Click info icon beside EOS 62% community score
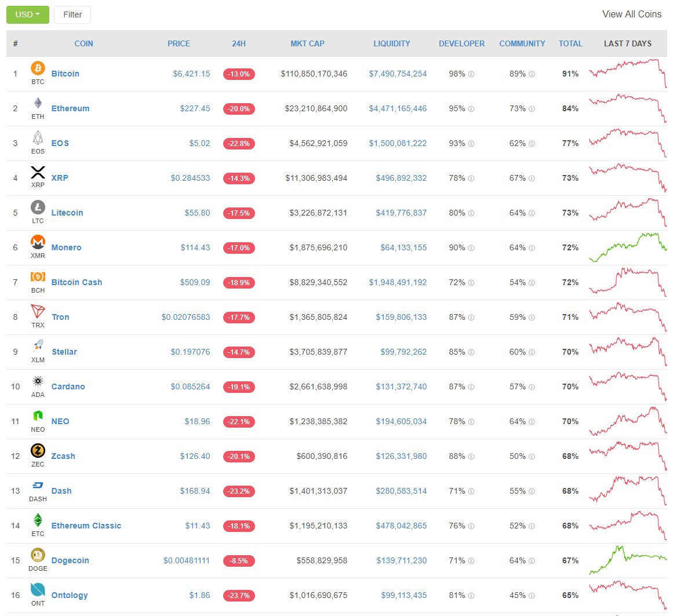Image resolution: width=673 pixels, height=616 pixels. tap(532, 144)
